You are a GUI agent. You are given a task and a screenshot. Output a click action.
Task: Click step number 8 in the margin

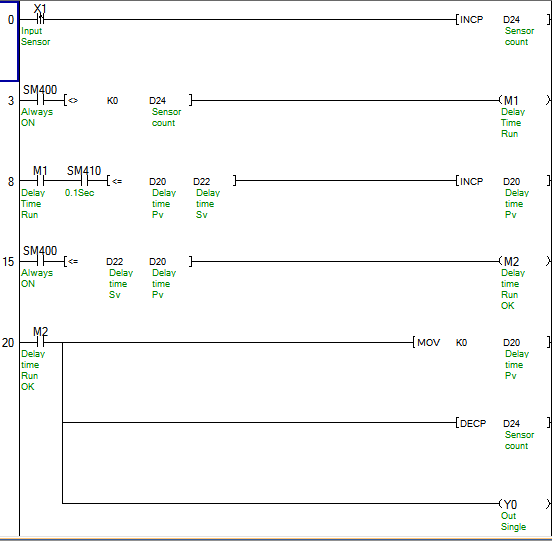click(11, 182)
